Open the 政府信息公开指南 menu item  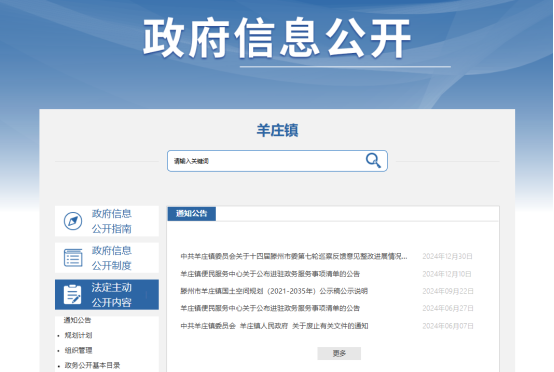tap(107, 221)
